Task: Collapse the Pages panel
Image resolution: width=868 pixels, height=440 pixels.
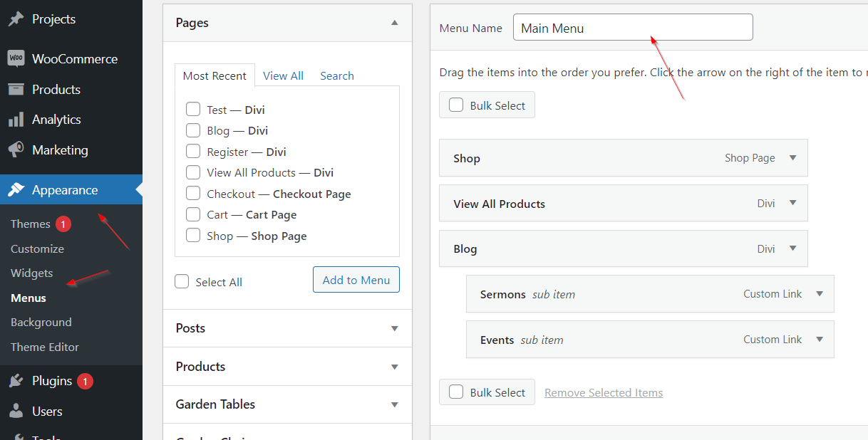Action: point(394,23)
